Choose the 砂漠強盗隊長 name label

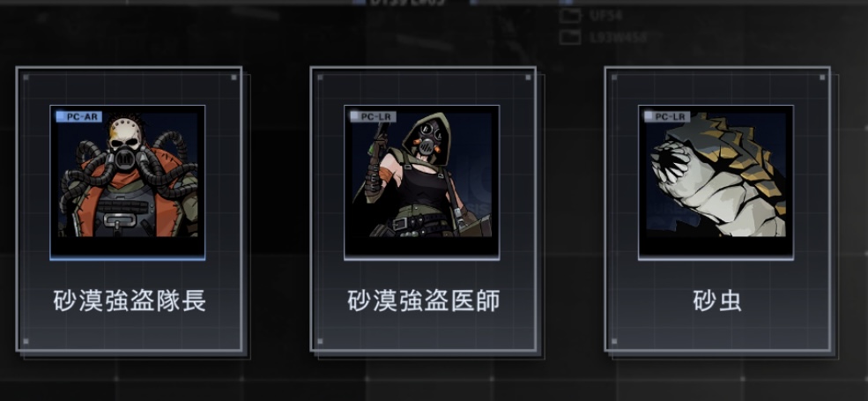coord(130,301)
